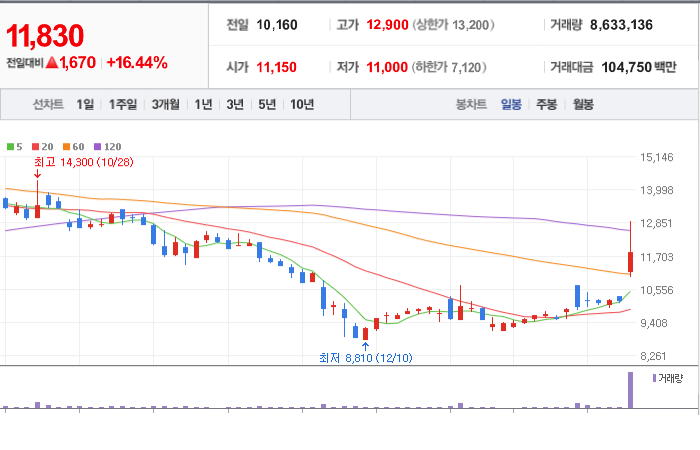Click the 15,146 price axis label
This screenshot has height=450, width=700.
tap(657, 157)
